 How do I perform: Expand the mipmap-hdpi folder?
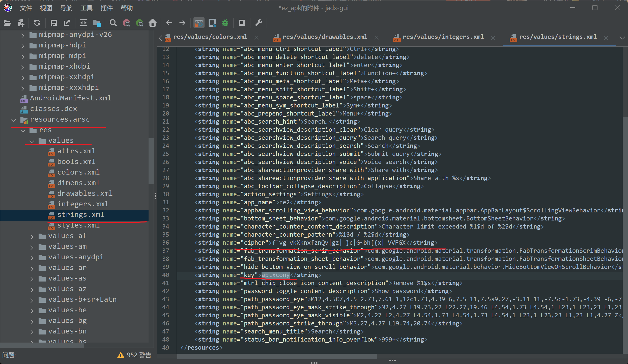point(23,46)
